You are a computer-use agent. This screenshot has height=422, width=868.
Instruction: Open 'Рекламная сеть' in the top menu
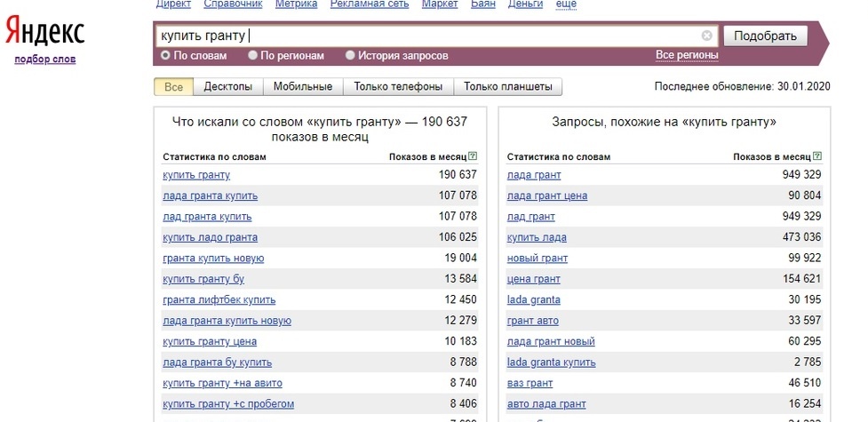pos(370,4)
